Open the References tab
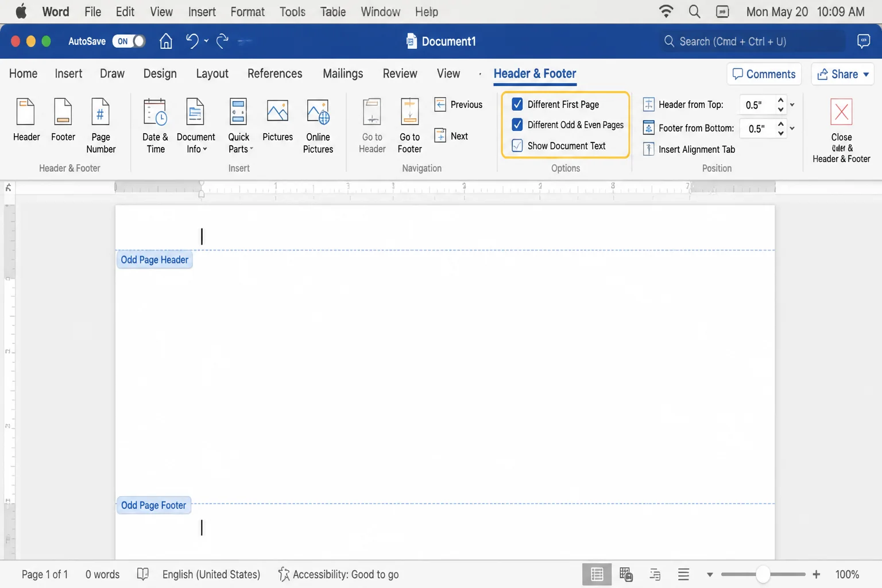 274,73
